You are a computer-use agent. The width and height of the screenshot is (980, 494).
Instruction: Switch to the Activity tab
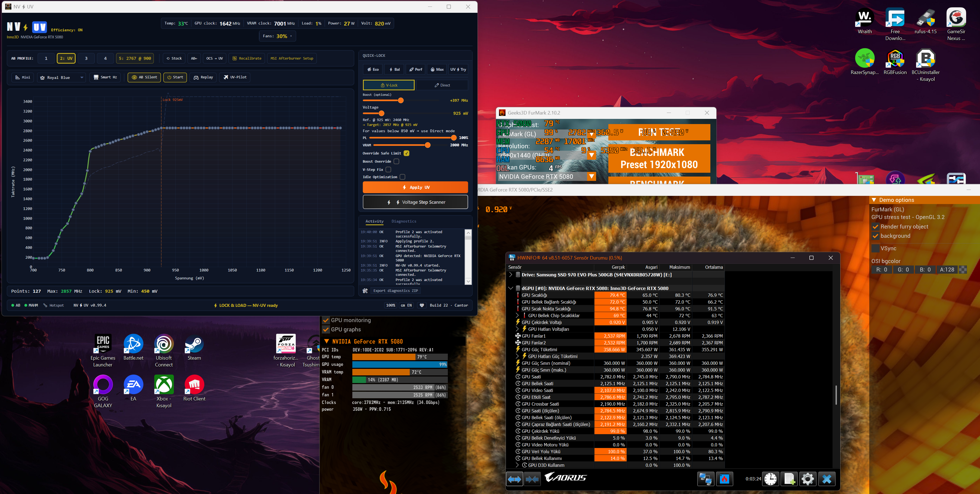coord(374,221)
